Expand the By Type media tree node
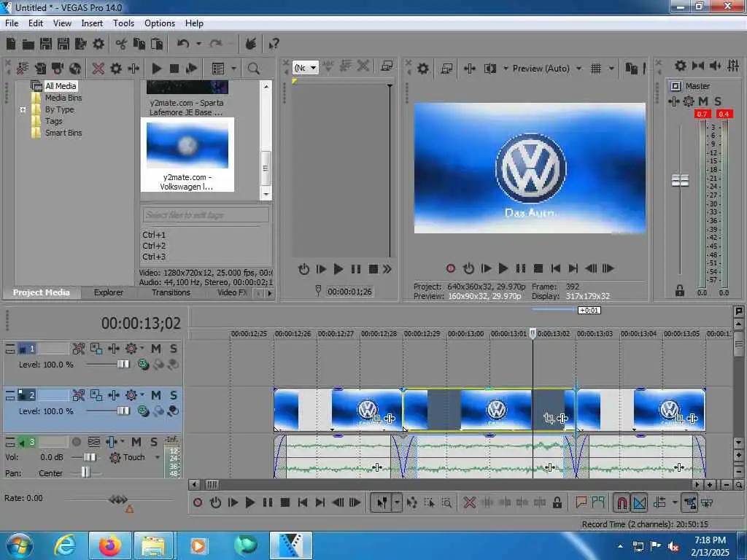This screenshot has height=560, width=747. point(23,109)
